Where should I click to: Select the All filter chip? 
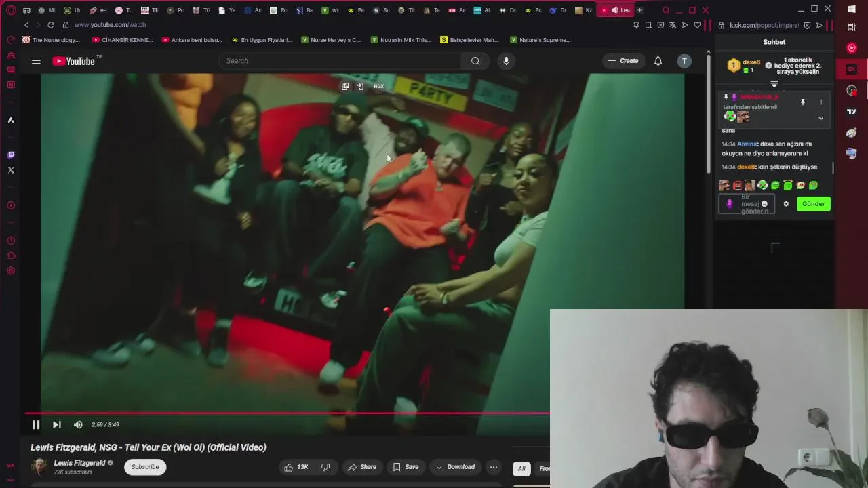pyautogui.click(x=521, y=468)
